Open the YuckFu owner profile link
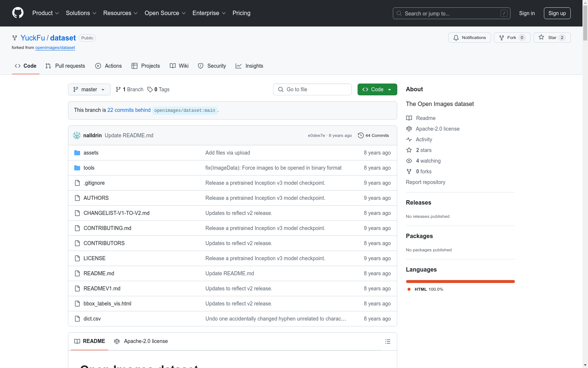Image resolution: width=588 pixels, height=368 pixels. pyautogui.click(x=33, y=38)
